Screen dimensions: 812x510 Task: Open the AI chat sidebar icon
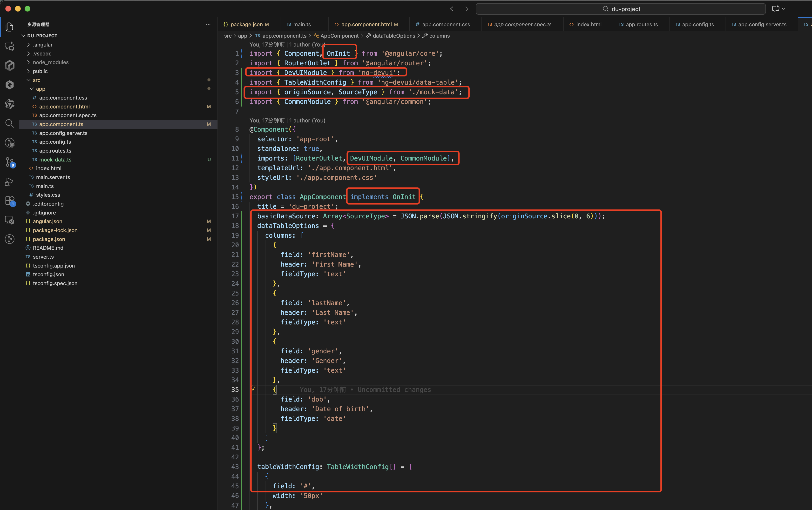[9, 46]
